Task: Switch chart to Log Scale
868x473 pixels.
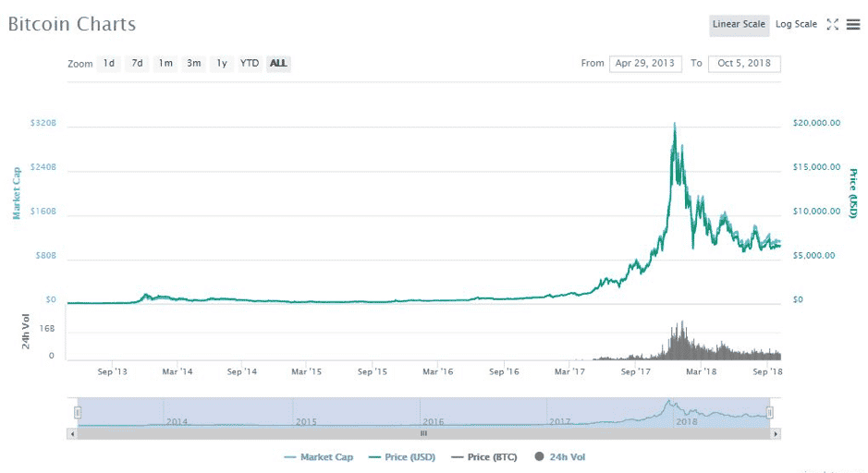Action: (796, 24)
